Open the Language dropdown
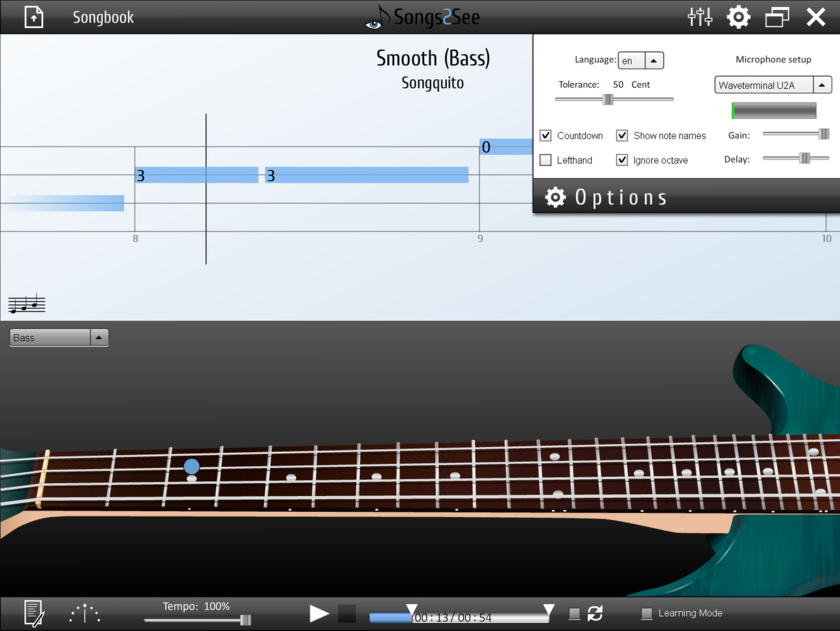Screen dimensions: 840x631 pyautogui.click(x=654, y=60)
